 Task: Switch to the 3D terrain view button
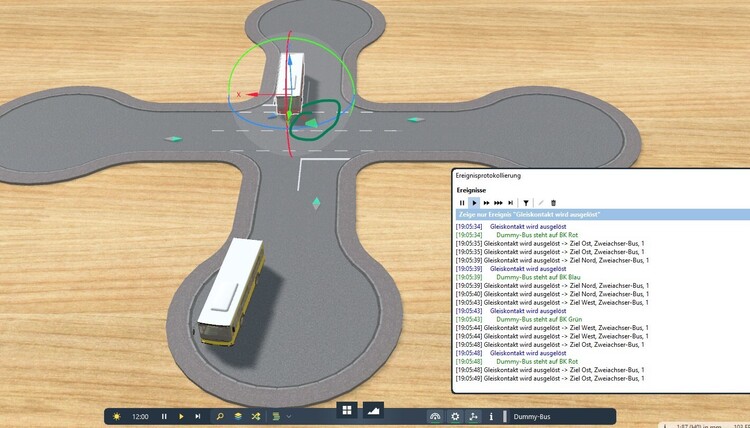pos(373,410)
